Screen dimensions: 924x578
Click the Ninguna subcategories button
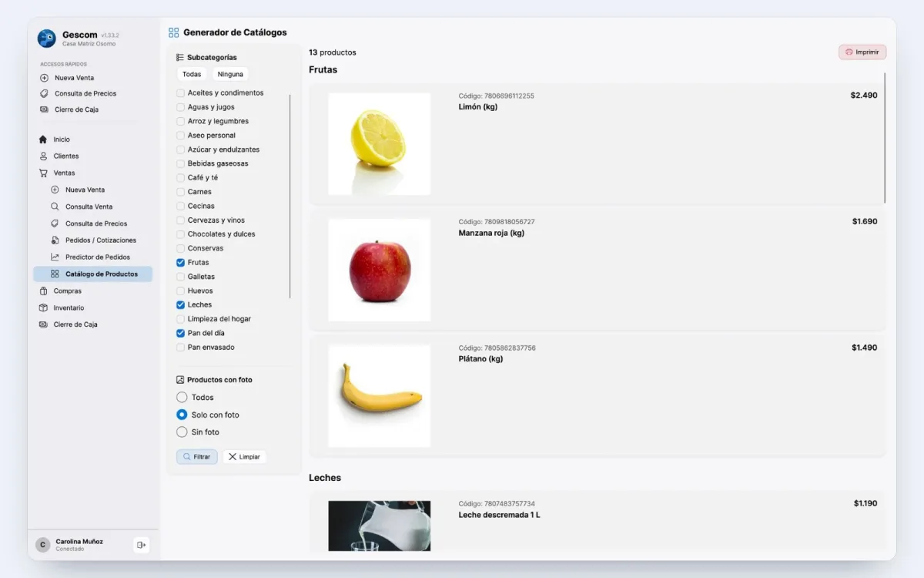coord(230,75)
